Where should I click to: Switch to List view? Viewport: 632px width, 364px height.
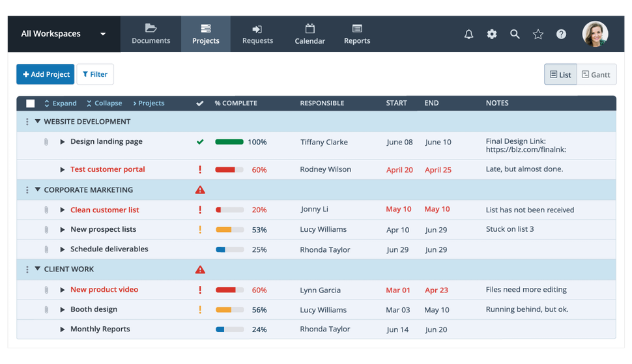point(560,74)
